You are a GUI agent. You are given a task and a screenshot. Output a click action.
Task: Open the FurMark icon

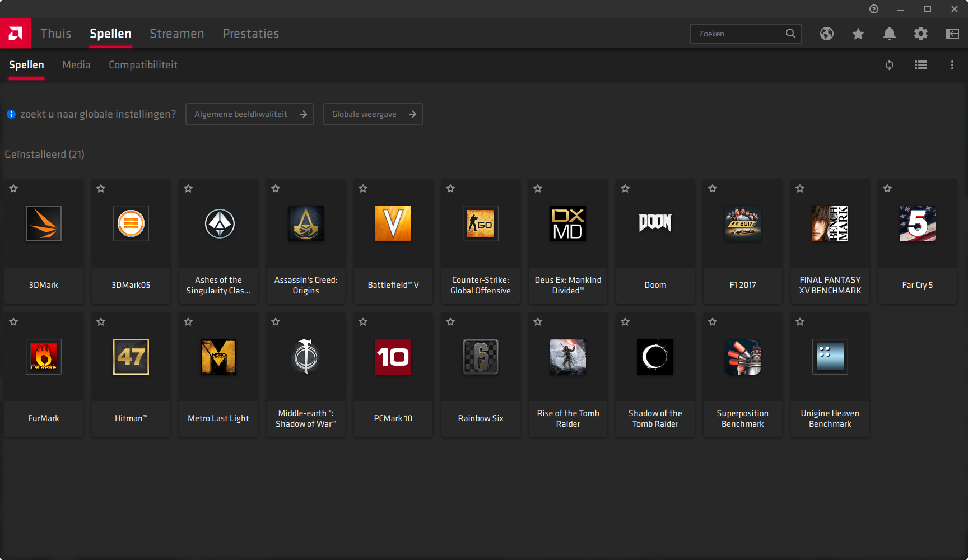click(x=44, y=357)
